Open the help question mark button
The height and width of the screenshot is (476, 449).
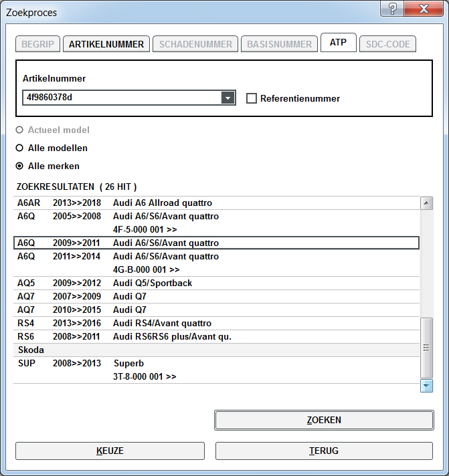pyautogui.click(x=392, y=9)
